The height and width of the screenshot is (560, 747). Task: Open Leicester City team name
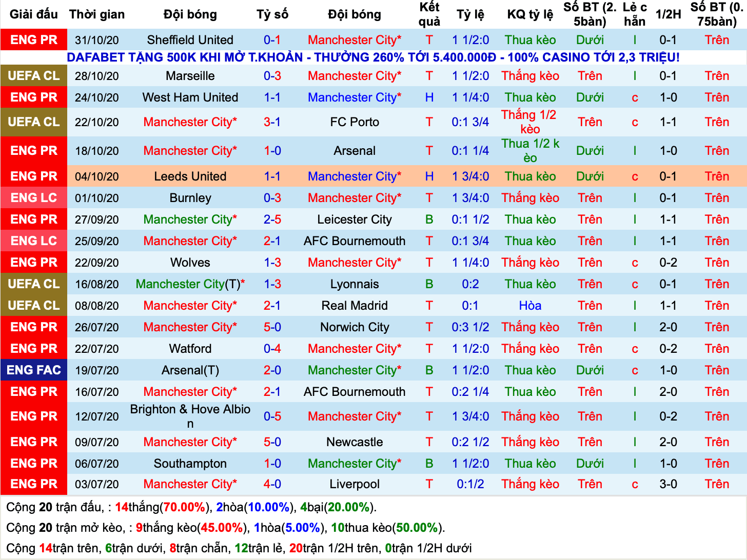click(x=355, y=219)
